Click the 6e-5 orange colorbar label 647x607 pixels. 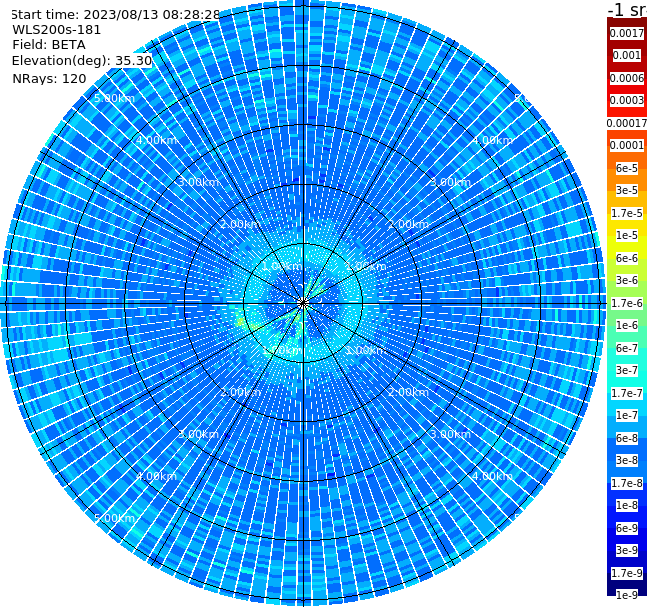coord(627,168)
